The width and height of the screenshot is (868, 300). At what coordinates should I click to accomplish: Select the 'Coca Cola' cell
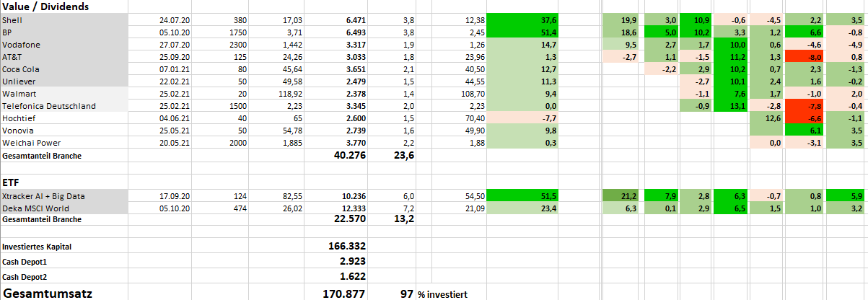64,69
